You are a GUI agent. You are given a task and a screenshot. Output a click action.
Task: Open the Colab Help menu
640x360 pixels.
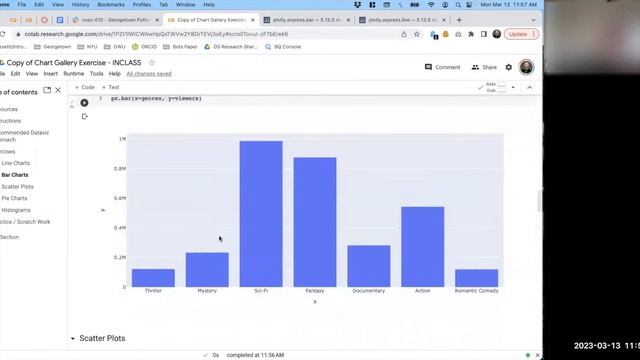coord(115,74)
